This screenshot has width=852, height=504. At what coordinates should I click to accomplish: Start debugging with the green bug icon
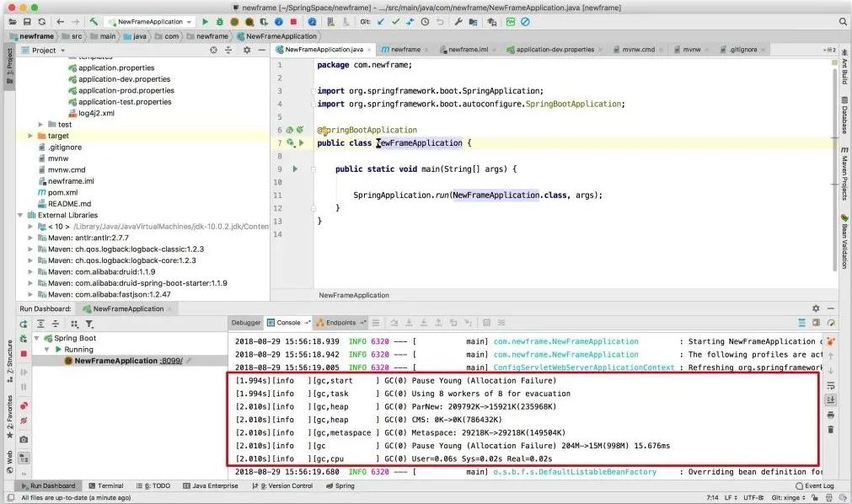[x=219, y=22]
